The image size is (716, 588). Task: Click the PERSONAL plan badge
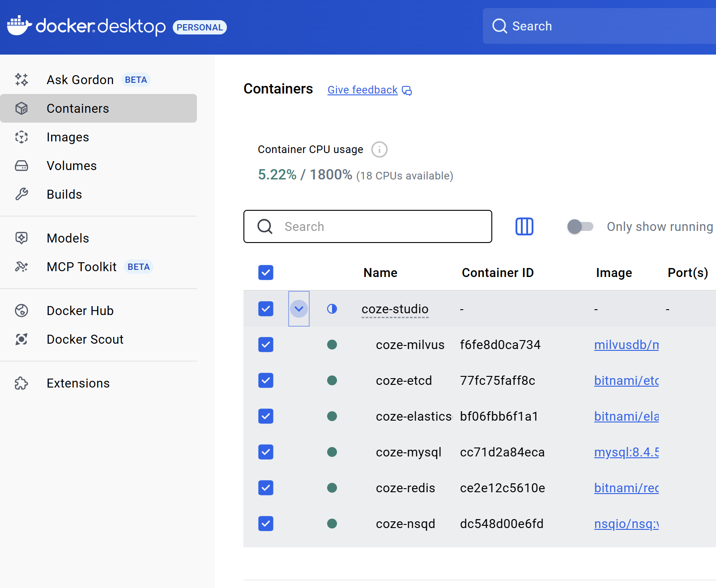[x=200, y=27]
